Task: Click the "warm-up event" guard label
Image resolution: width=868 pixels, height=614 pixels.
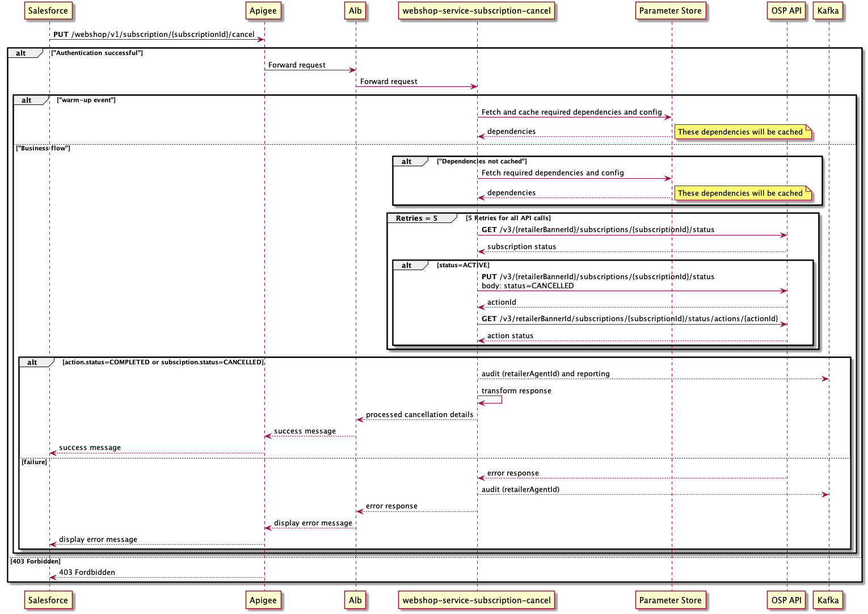Action: [x=86, y=100]
